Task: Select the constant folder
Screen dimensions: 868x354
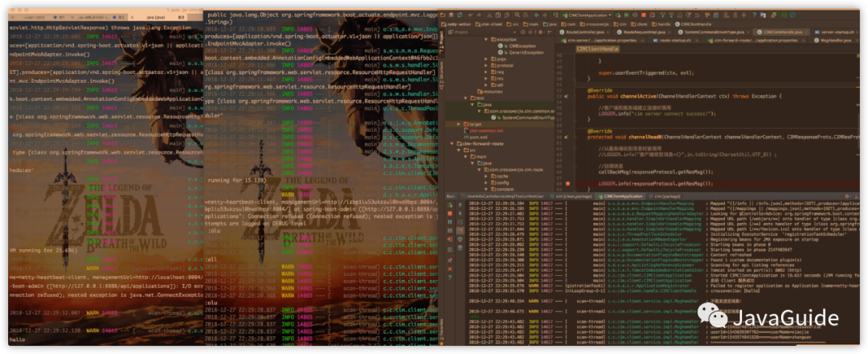Action: pyautogui.click(x=503, y=189)
